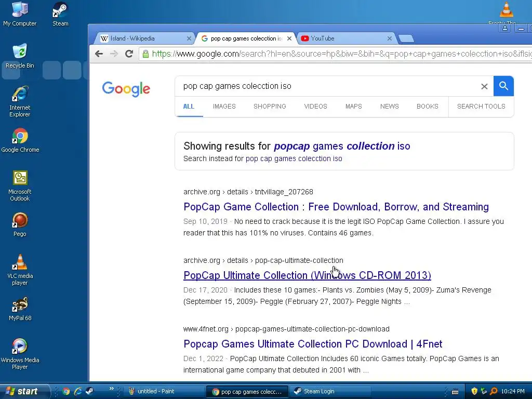This screenshot has height=399, width=532.
Task: Close the pop cap games search tab
Action: [289, 38]
